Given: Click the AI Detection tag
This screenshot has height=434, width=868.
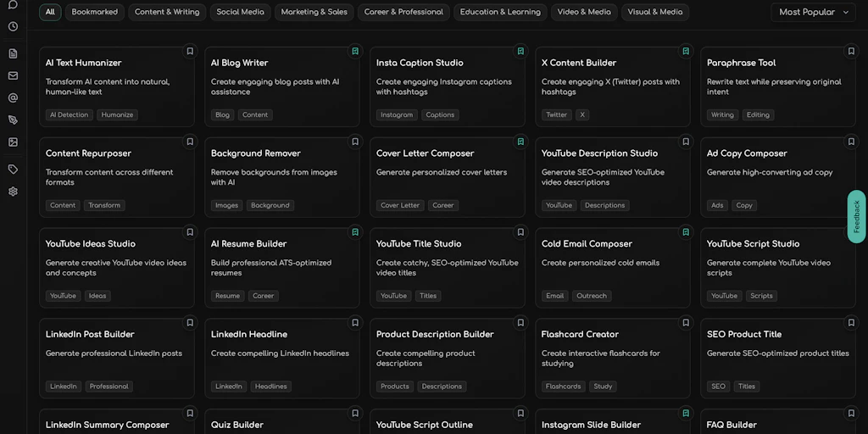Looking at the screenshot, I should pyautogui.click(x=70, y=114).
